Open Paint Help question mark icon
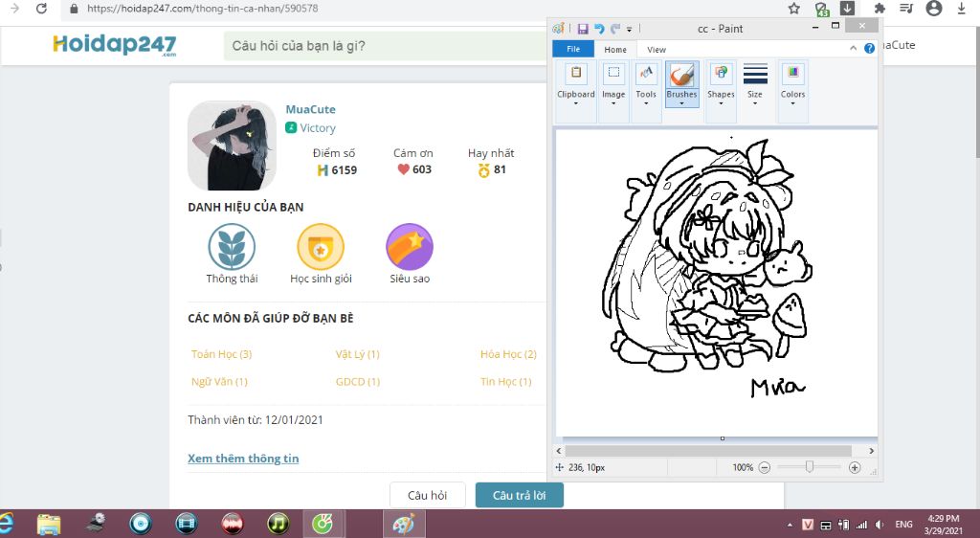Viewport: 980px width, 538px height. tap(869, 48)
